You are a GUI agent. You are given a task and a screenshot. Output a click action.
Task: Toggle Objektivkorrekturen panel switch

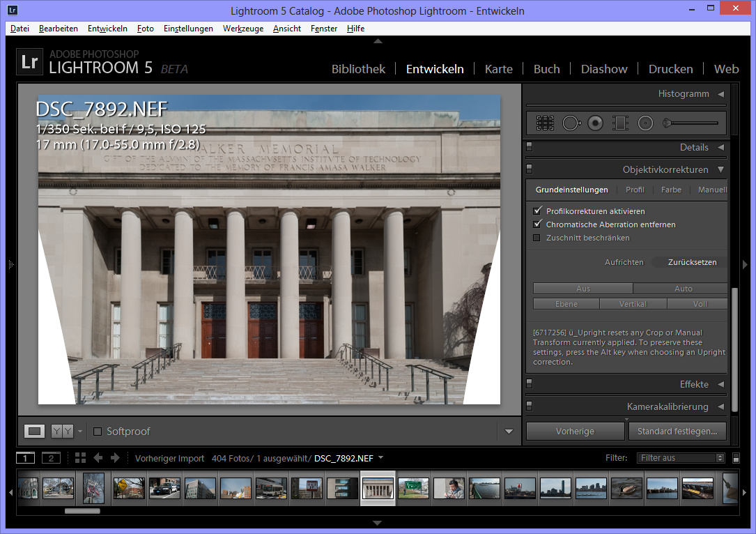(x=530, y=168)
